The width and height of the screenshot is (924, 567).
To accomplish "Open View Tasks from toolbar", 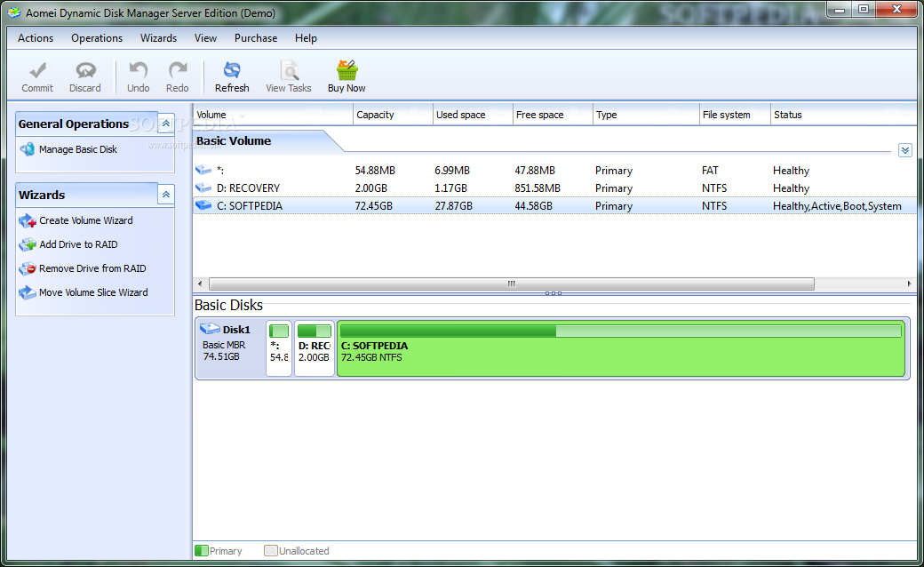I will pyautogui.click(x=288, y=76).
